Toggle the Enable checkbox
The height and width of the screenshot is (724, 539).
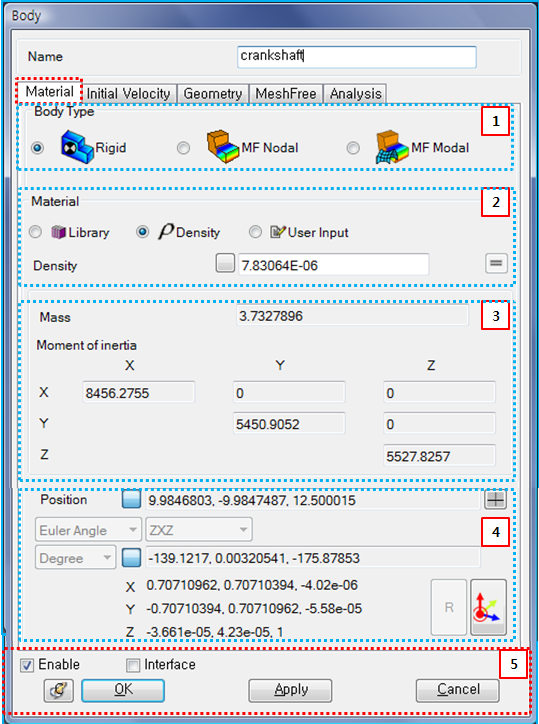point(27,665)
